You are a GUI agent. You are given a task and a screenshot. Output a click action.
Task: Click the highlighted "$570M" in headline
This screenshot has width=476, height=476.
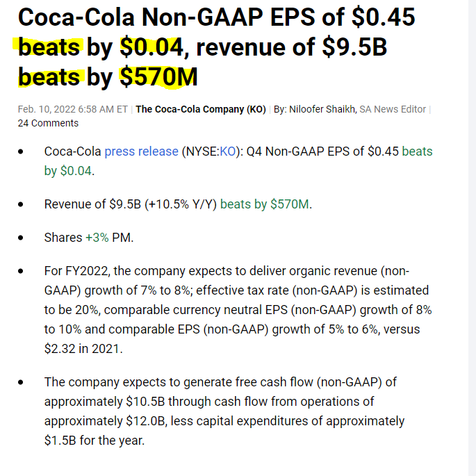coord(158,77)
